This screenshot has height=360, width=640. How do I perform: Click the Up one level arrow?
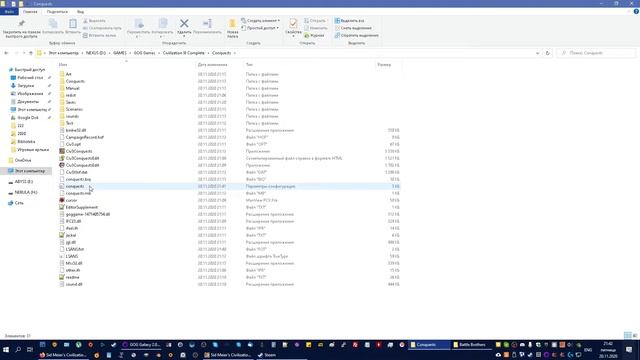point(31,53)
